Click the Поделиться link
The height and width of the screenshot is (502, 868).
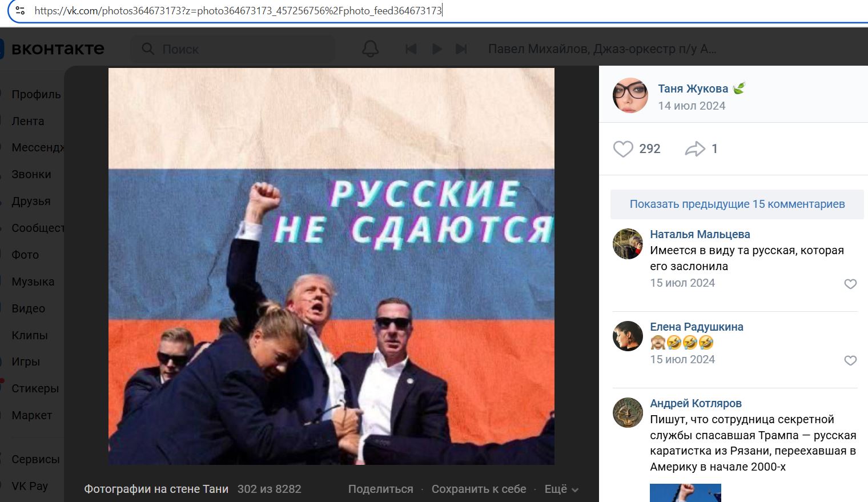click(x=380, y=489)
